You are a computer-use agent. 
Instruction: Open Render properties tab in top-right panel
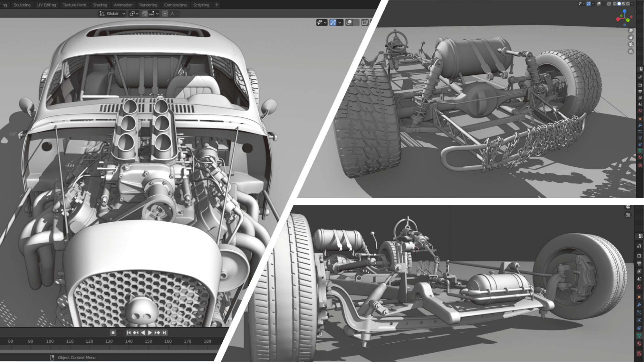(640, 85)
